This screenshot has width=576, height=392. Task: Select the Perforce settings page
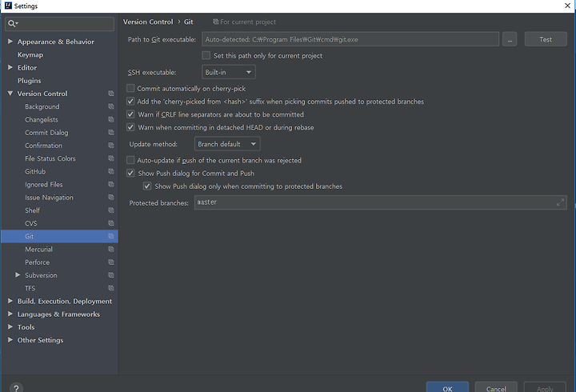(37, 262)
